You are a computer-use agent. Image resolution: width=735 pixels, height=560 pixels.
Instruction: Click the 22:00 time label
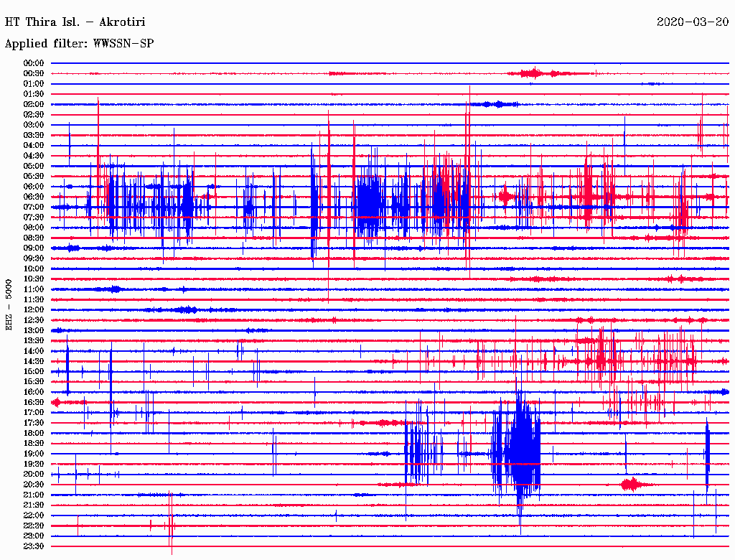(x=34, y=515)
